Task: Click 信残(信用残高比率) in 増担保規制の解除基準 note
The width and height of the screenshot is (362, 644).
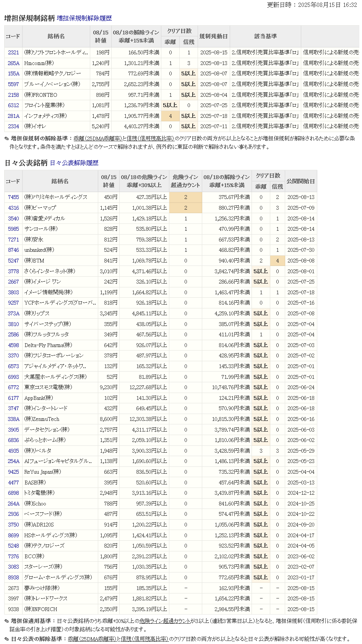Action: 150,139
